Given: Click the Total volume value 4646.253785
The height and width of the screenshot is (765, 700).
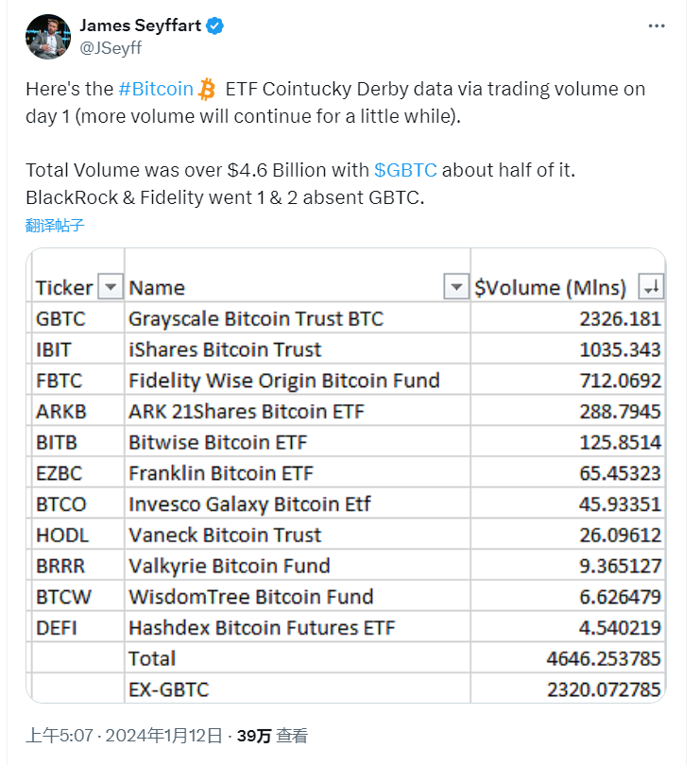Looking at the screenshot, I should click(605, 658).
